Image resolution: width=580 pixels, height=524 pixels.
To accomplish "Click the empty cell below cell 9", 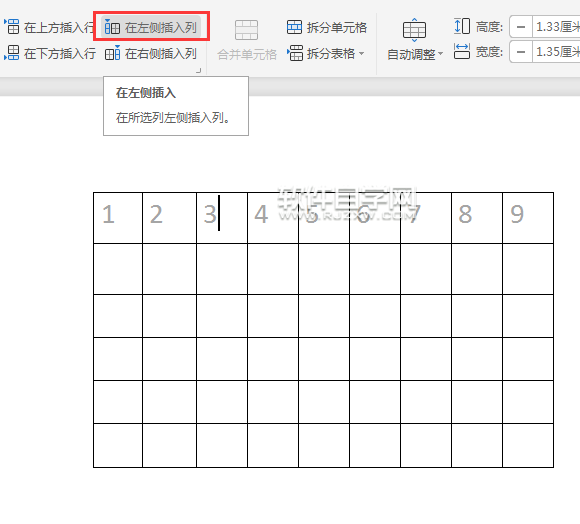I will [x=528, y=269].
